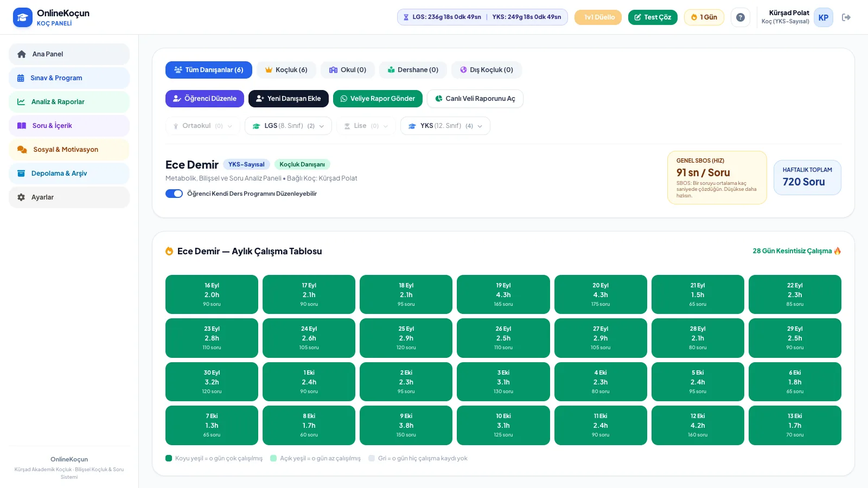Viewport: 868px width, 488px height.
Task: Click the pie chart icon on Canlı Veli Raporunu Aç
Action: pyautogui.click(x=439, y=99)
